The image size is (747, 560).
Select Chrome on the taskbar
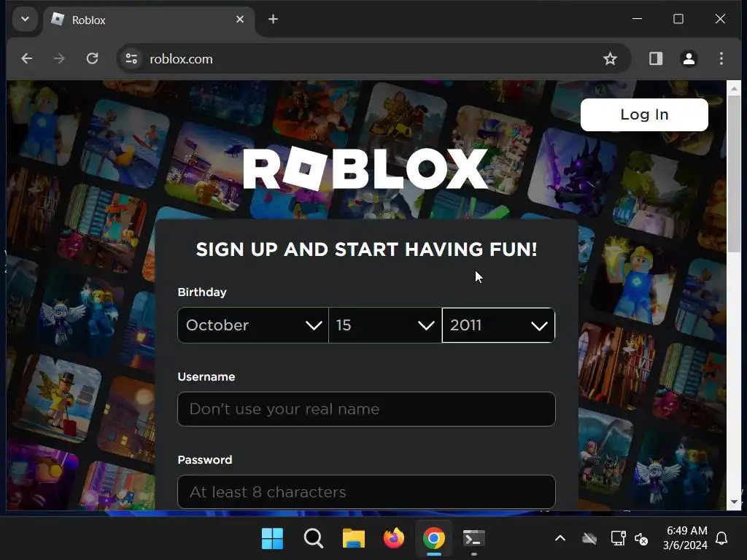(x=433, y=539)
